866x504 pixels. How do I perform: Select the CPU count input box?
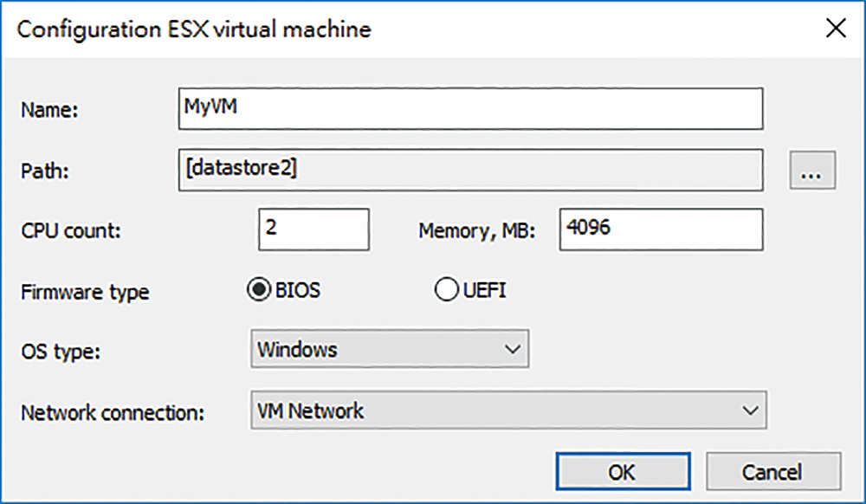(313, 229)
